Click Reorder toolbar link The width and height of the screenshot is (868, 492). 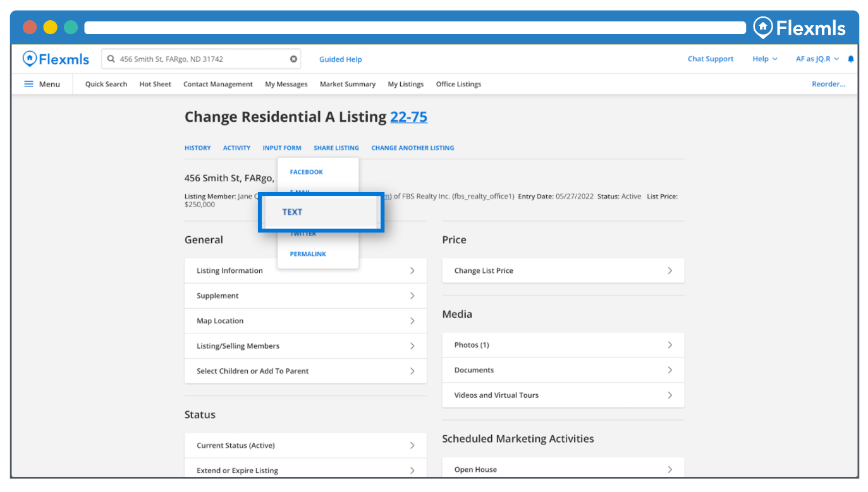pos(828,84)
